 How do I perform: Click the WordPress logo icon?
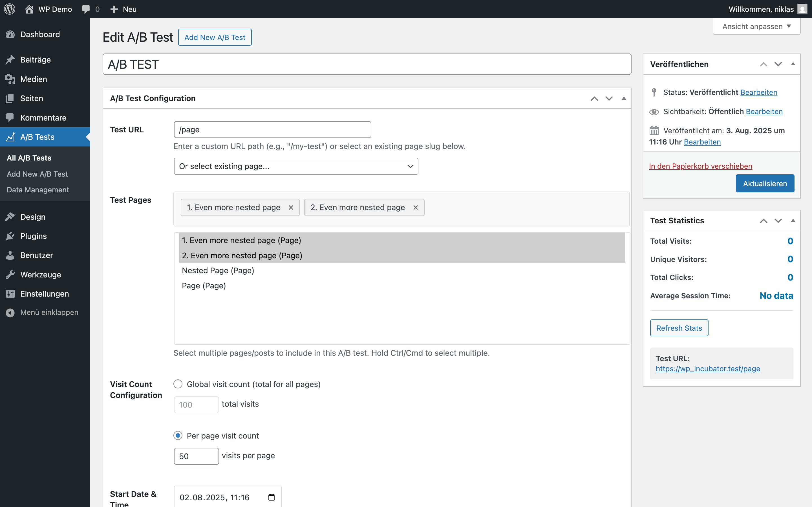9,9
